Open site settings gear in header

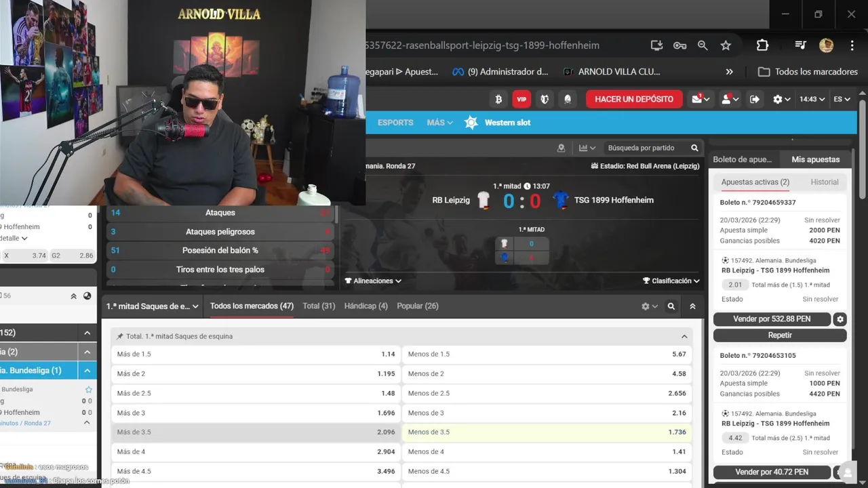(x=782, y=99)
